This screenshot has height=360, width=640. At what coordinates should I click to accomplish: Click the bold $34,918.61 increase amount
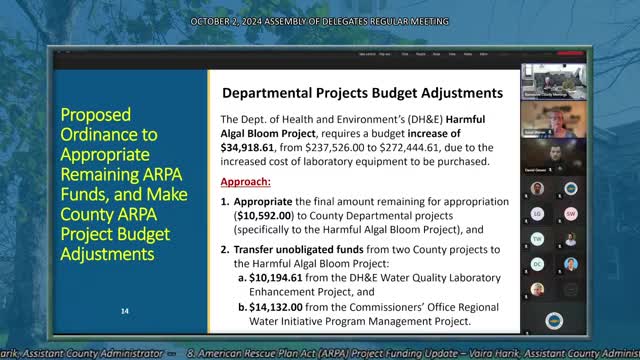247,147
